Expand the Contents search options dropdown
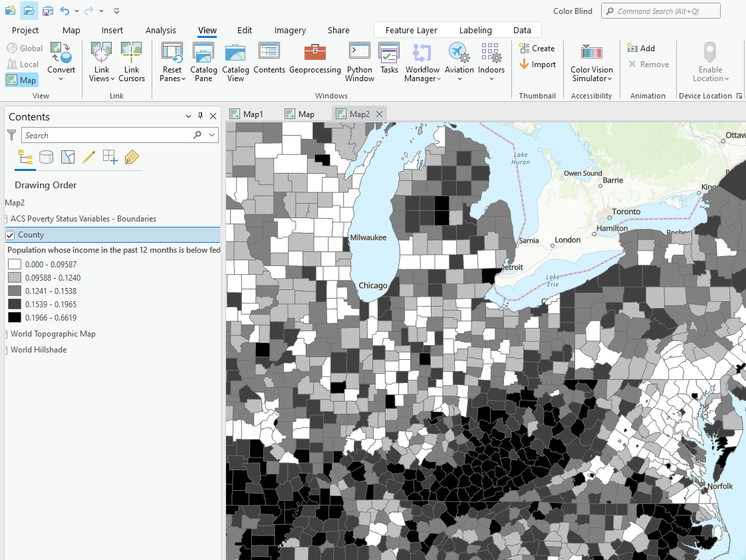Image resolution: width=746 pixels, height=560 pixels. click(213, 135)
